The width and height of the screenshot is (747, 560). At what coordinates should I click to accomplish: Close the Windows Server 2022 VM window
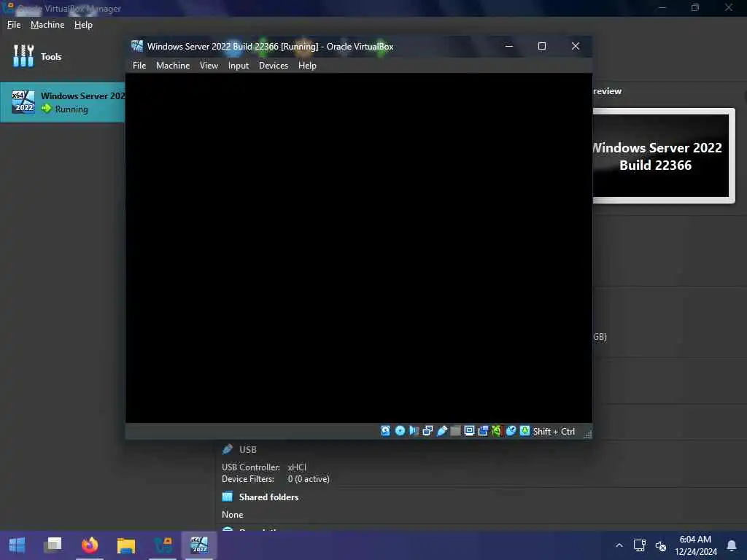pyautogui.click(x=575, y=46)
